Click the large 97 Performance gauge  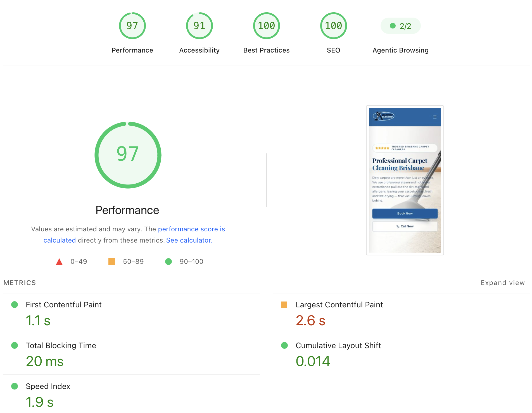(x=128, y=155)
